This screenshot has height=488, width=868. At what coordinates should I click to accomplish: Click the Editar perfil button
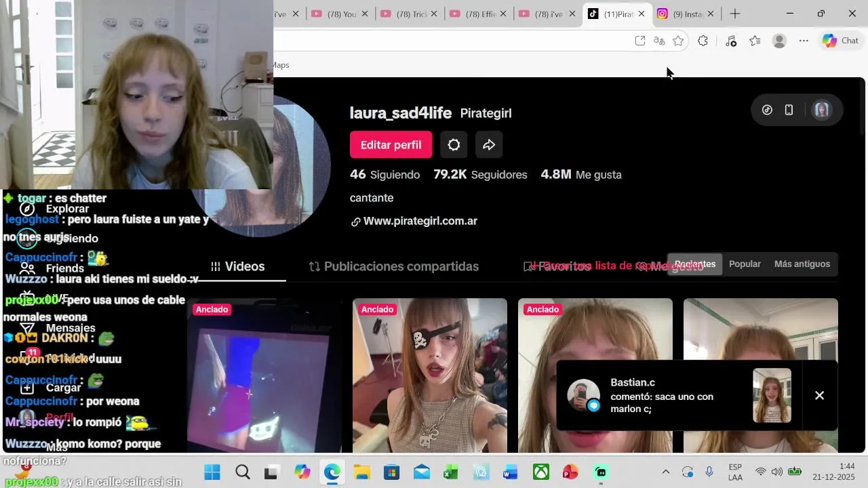[x=391, y=144]
